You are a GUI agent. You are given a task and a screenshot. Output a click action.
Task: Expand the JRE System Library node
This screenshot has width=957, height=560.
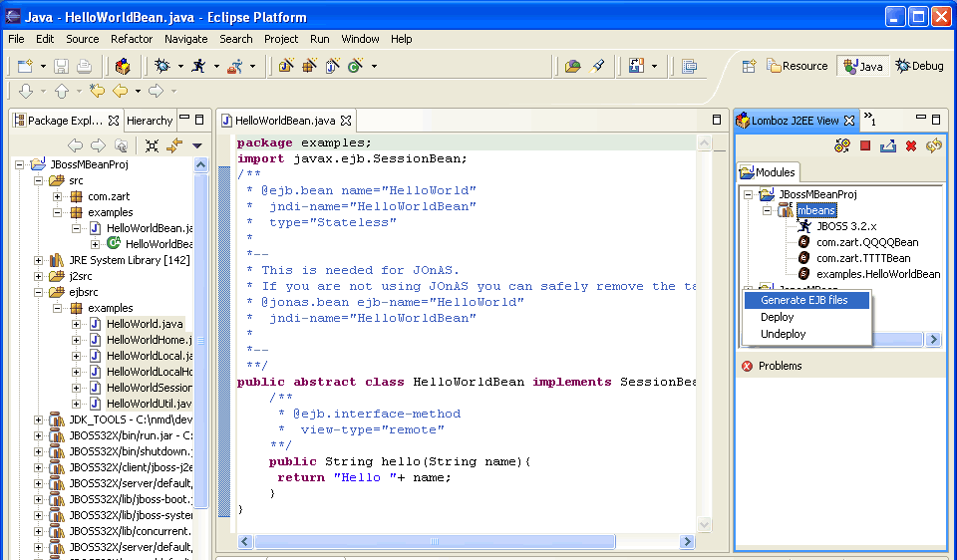click(x=39, y=260)
